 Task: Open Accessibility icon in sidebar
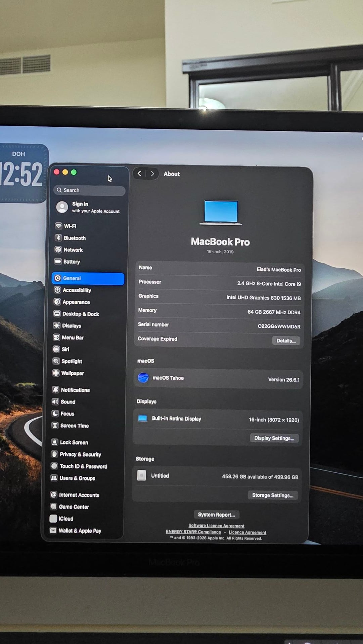[57, 290]
